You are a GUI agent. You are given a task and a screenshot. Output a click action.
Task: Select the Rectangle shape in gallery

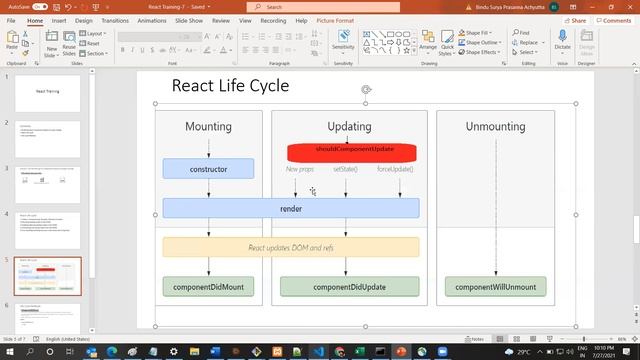click(x=391, y=34)
